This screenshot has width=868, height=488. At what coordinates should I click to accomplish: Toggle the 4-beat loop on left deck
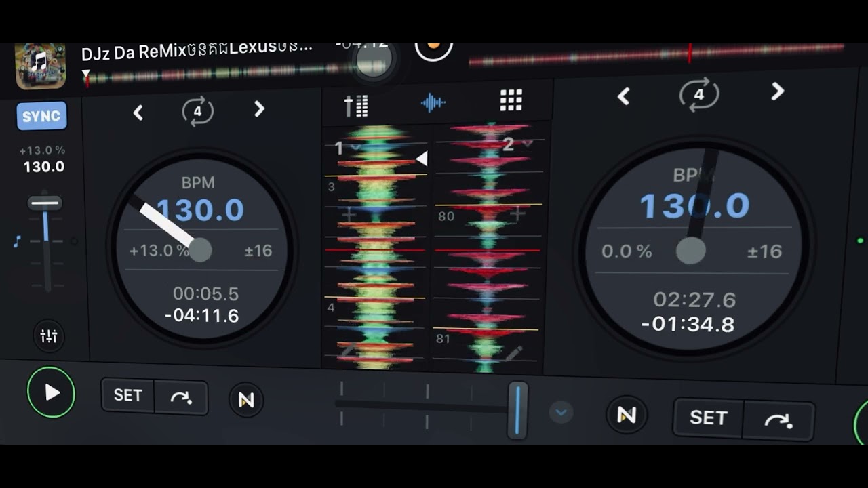[197, 110]
